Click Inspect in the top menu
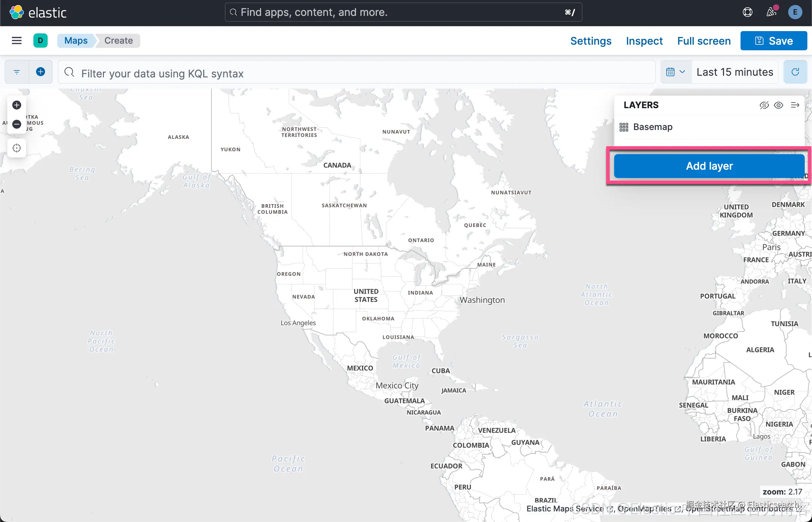Screen dimensions: 812x522 [644, 41]
